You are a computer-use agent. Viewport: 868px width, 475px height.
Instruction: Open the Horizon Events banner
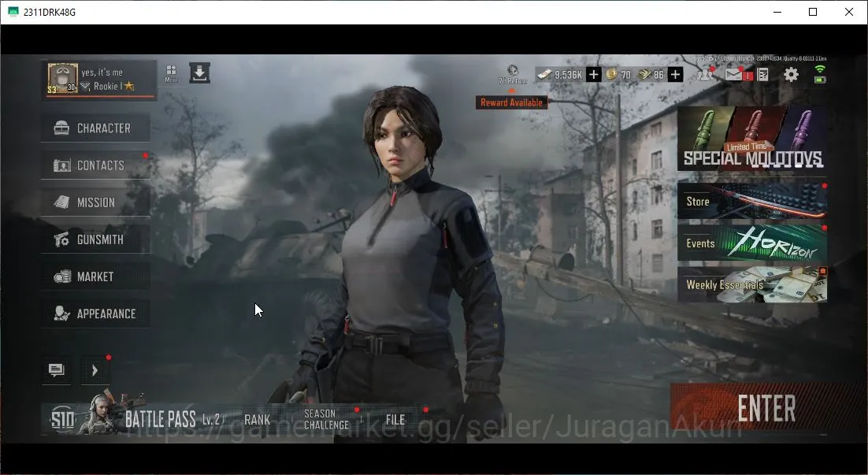point(752,243)
